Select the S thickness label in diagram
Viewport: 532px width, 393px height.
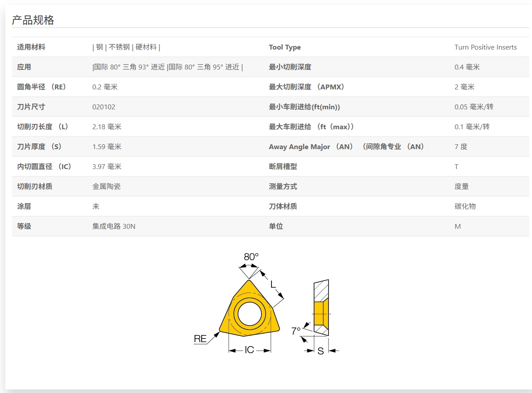click(x=321, y=351)
